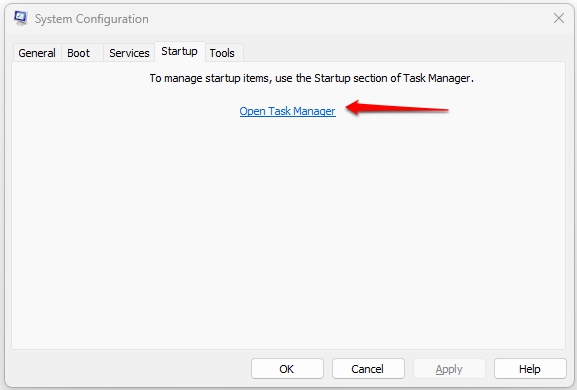Open Task Manager via the blue link
This screenshot has height=390, width=577.
click(x=287, y=111)
